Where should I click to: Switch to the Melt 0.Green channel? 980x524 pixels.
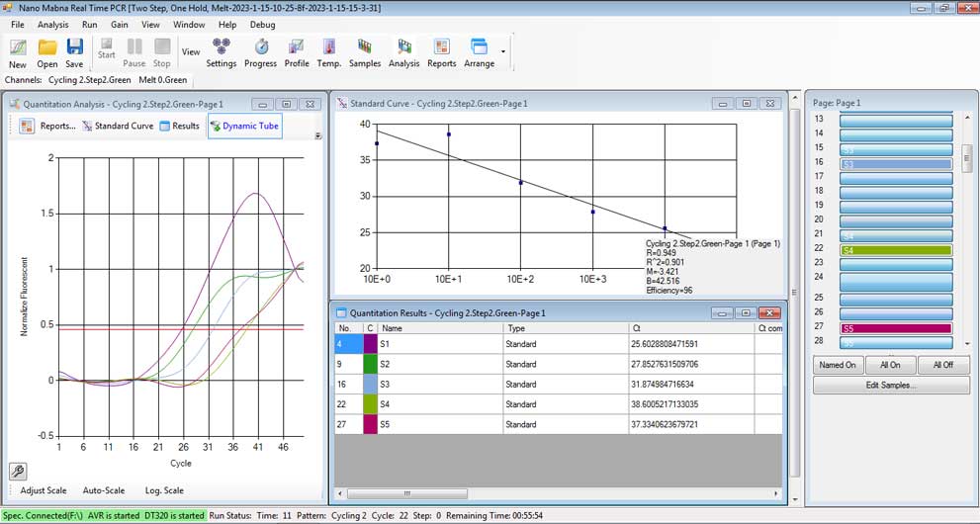(x=161, y=80)
